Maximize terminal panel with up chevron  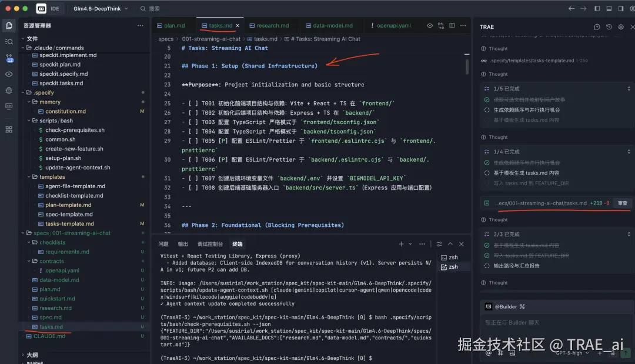tap(450, 244)
